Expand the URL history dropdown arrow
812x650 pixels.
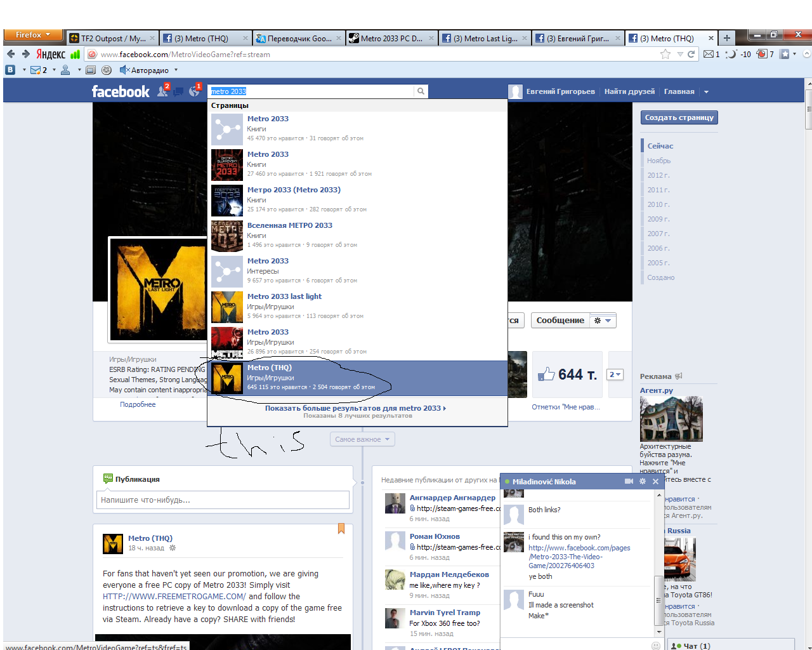680,55
